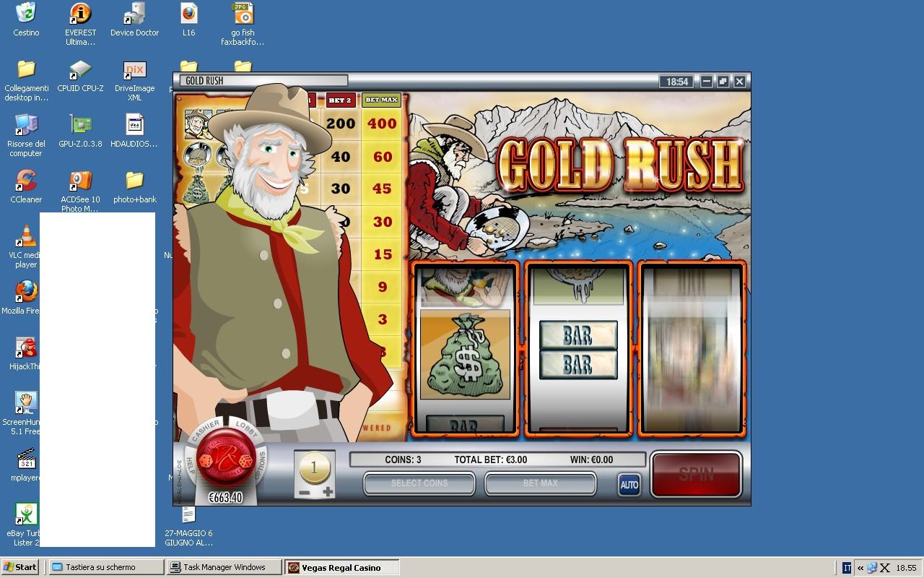This screenshot has width=924, height=578.
Task: Click the COINS: 3 display
Action: [x=403, y=460]
